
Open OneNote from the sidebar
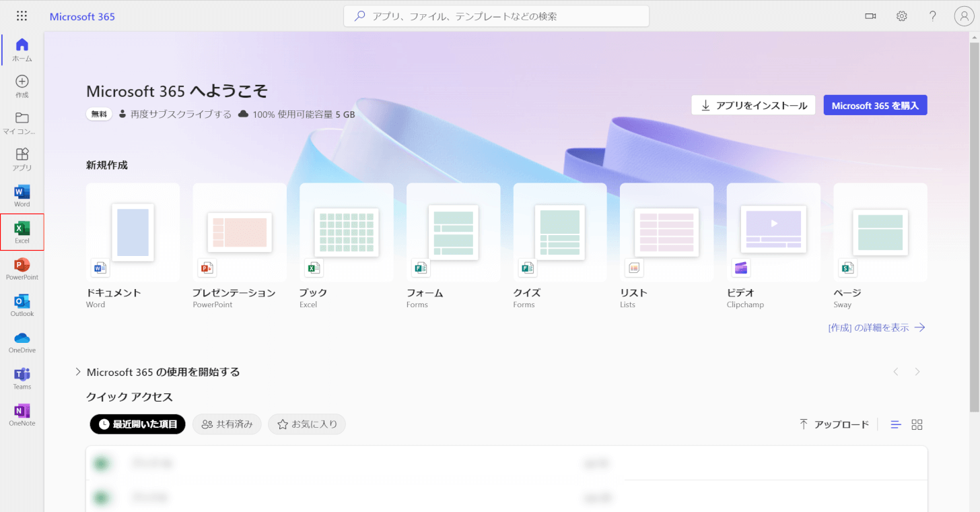coord(22,414)
